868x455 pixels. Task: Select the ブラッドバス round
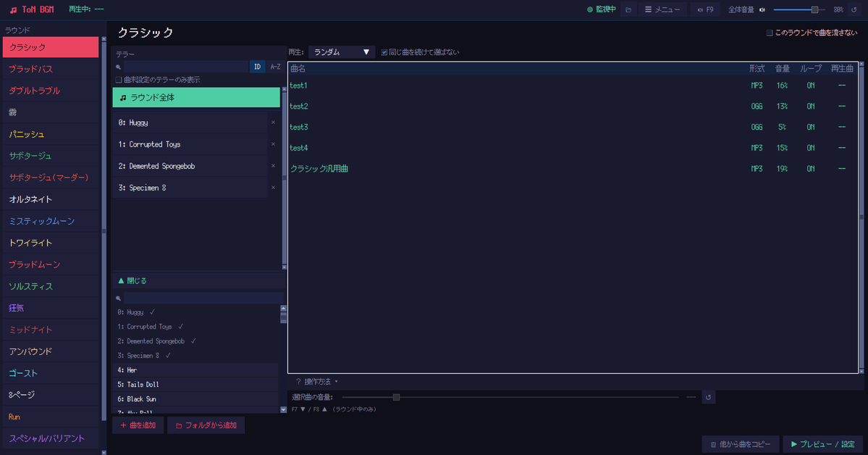point(51,69)
